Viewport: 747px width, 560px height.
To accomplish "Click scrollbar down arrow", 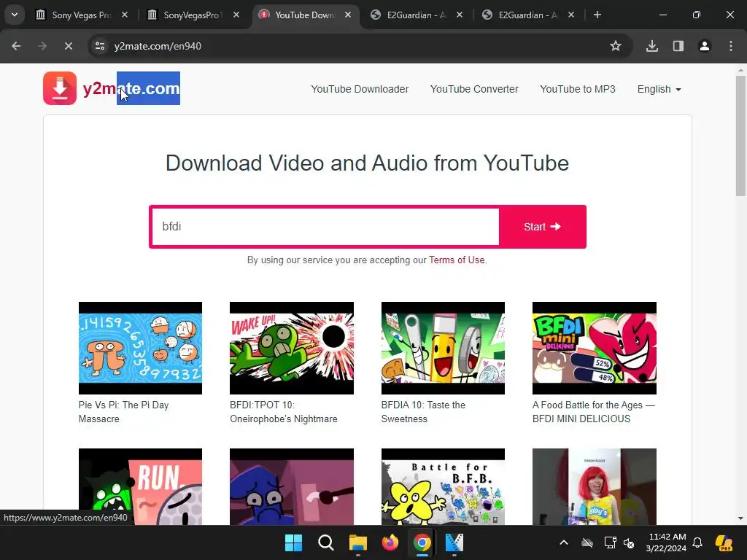I will [x=740, y=518].
